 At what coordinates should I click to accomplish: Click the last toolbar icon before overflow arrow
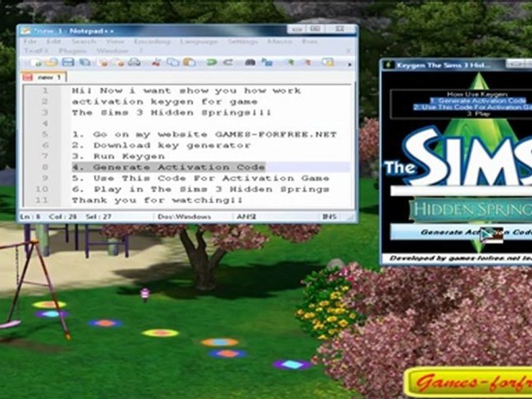328,63
